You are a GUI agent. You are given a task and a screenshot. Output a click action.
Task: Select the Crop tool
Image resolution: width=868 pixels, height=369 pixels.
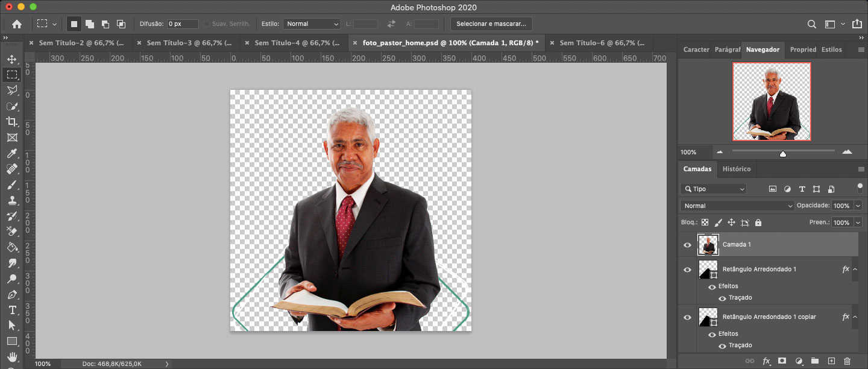[11, 122]
